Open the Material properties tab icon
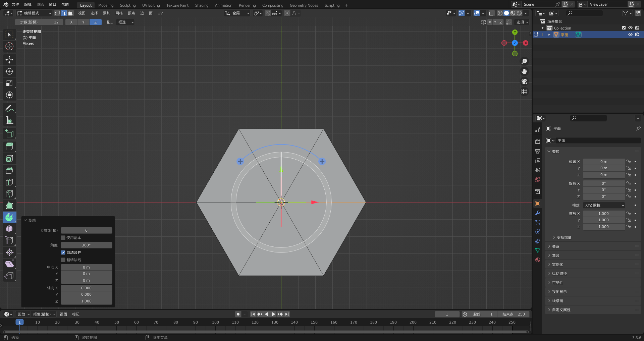The image size is (644, 341). coord(538,260)
